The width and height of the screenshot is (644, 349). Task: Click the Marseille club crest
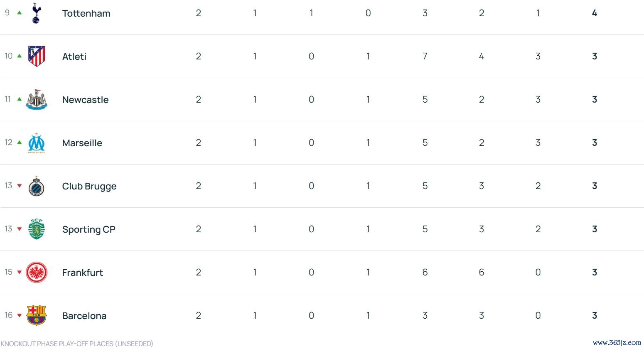(x=37, y=143)
